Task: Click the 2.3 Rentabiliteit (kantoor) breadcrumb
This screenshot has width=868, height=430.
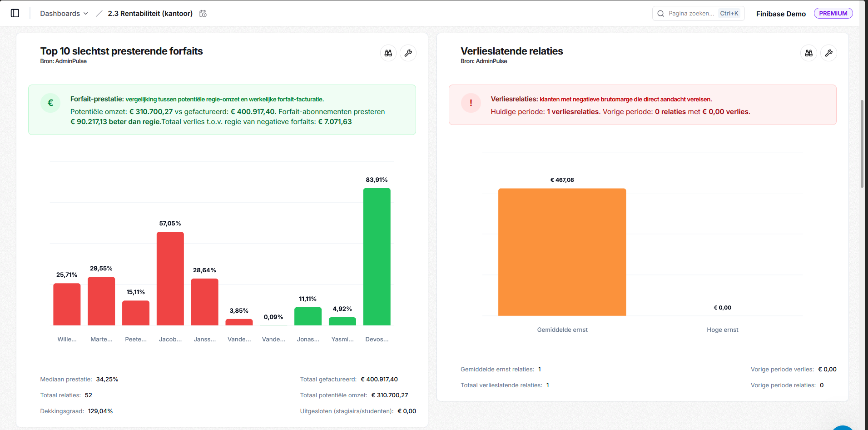Action: [x=150, y=14]
